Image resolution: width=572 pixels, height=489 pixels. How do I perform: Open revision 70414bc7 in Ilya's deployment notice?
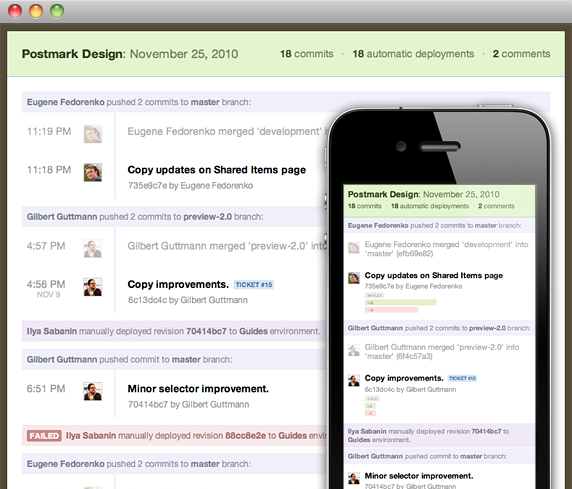[x=206, y=331]
